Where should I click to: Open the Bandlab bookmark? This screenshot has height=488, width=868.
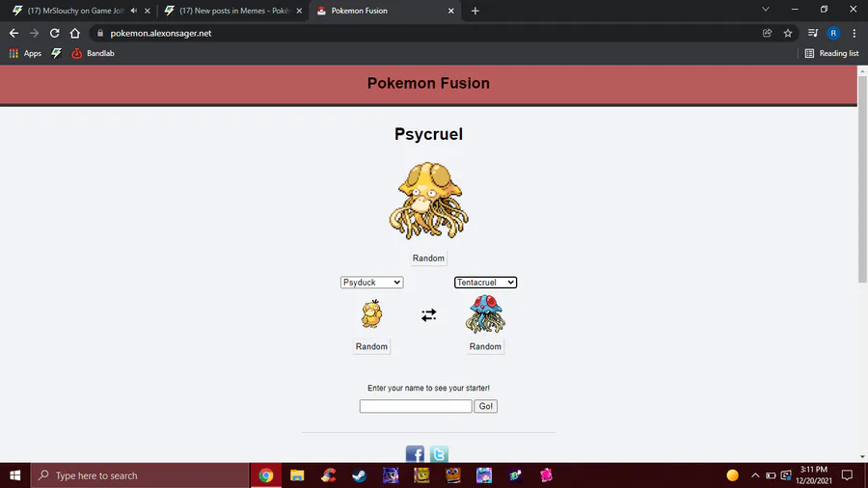[x=93, y=53]
